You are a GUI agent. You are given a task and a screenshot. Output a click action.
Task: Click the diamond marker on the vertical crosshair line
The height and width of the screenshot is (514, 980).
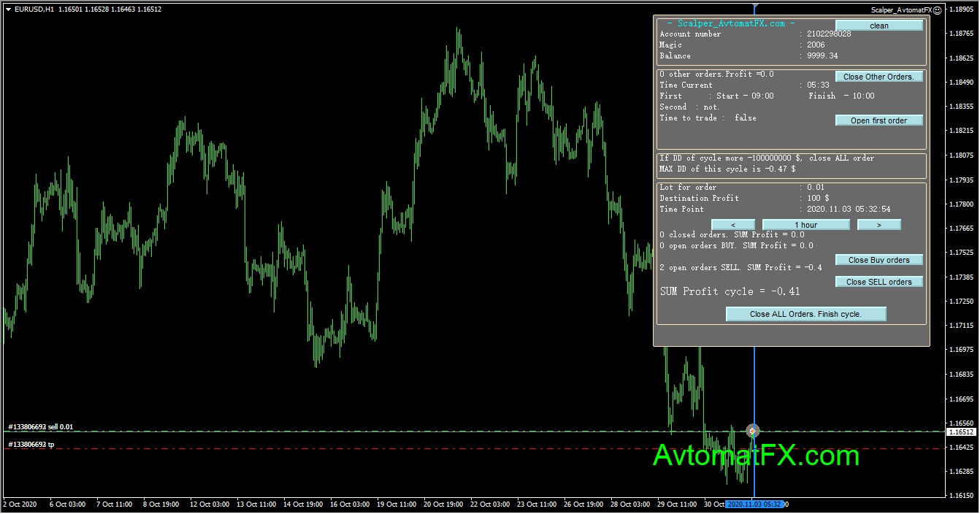point(752,431)
